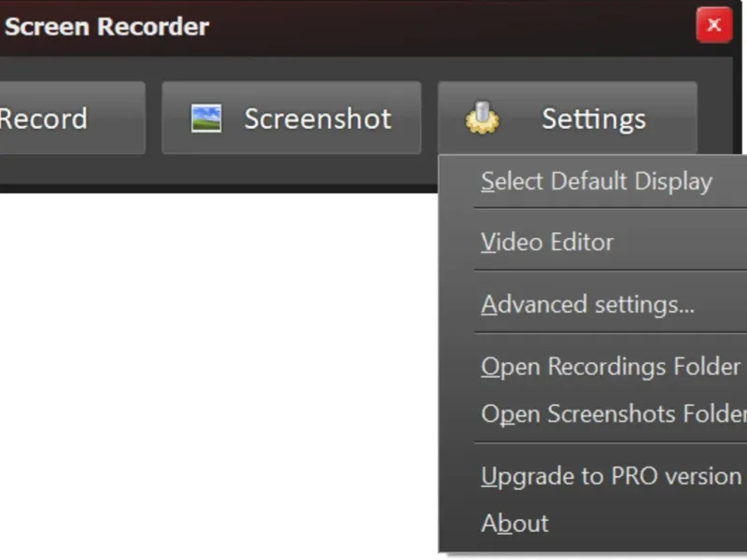This screenshot has height=560, width=747.
Task: Click Upgrade to PRO version
Action: pos(611,476)
